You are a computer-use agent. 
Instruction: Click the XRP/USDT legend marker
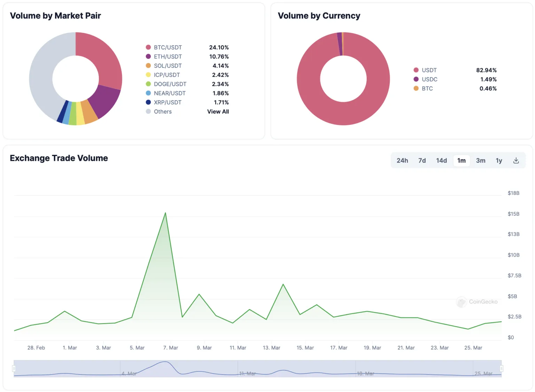click(x=148, y=102)
